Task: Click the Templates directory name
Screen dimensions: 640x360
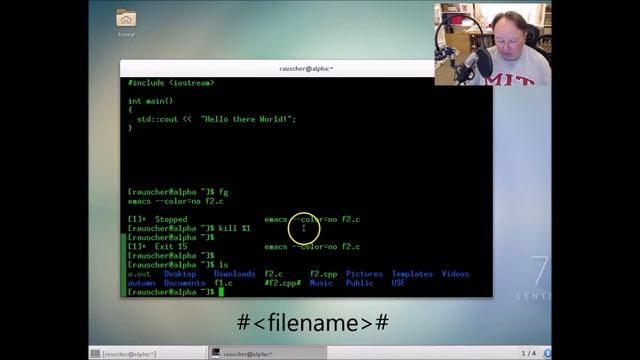Action: (412, 274)
